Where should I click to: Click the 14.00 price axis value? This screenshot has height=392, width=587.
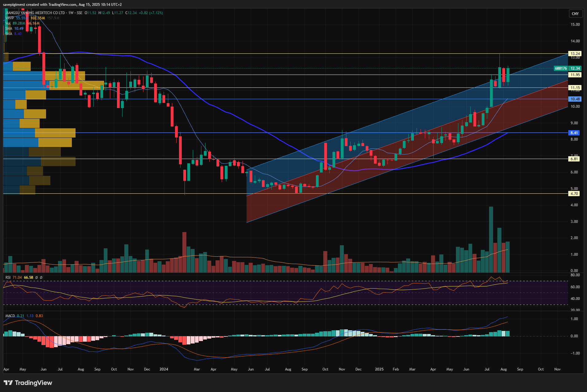pyautogui.click(x=575, y=41)
